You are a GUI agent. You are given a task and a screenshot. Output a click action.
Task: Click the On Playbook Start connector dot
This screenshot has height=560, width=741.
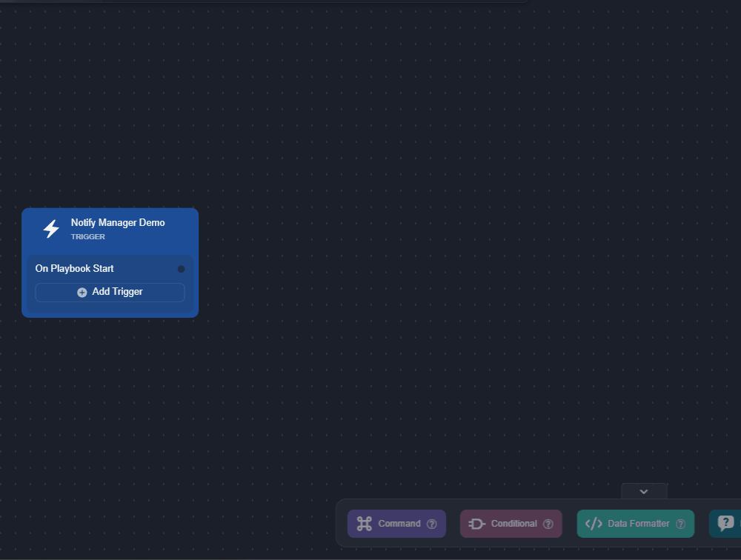(x=181, y=269)
